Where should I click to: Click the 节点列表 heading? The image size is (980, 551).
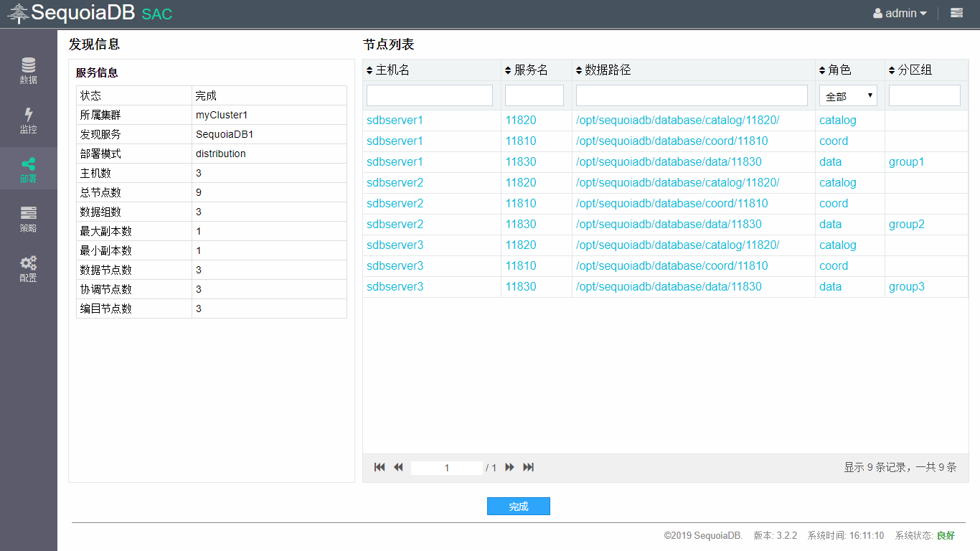[389, 44]
